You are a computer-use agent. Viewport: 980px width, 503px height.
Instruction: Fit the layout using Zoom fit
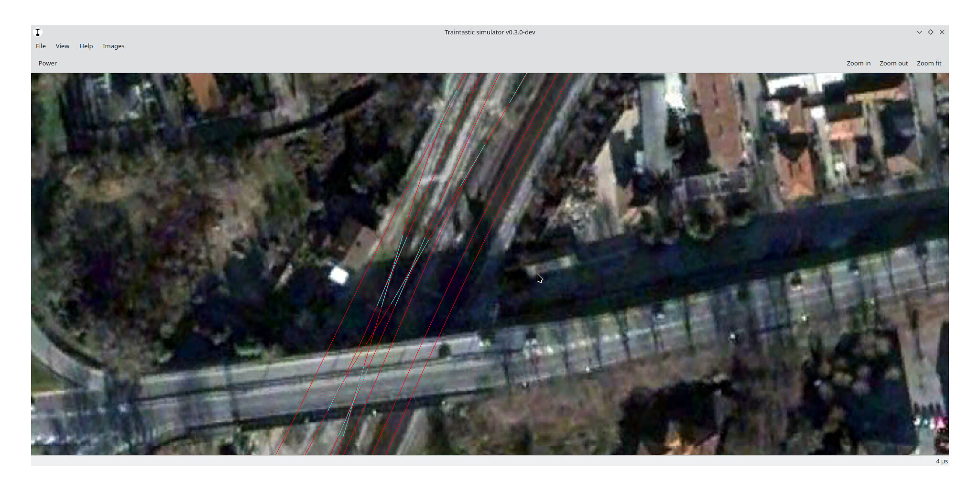(x=928, y=64)
